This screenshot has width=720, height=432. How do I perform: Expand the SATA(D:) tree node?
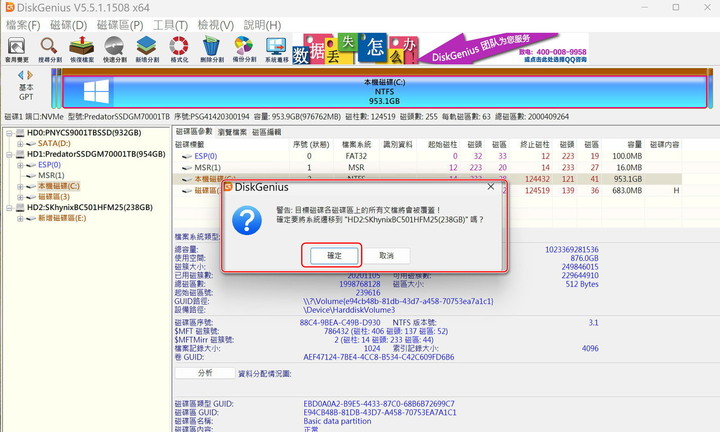coord(20,144)
